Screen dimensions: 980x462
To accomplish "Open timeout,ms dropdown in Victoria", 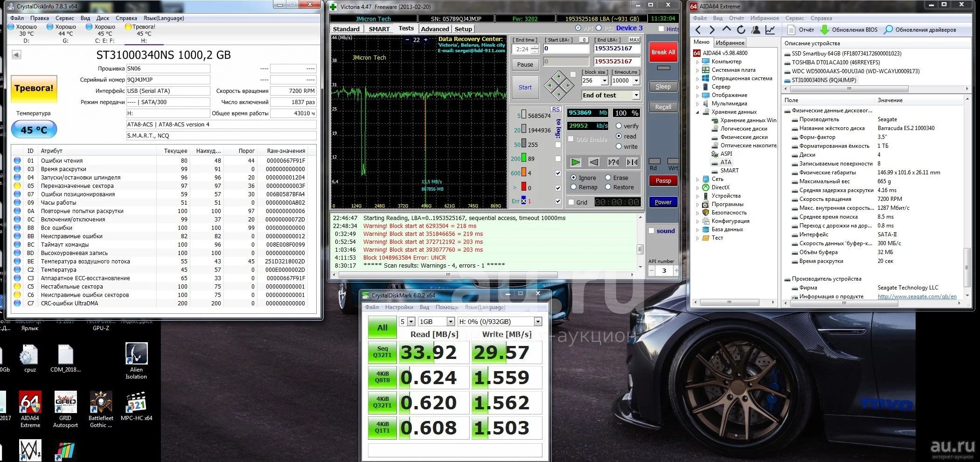I will pyautogui.click(x=636, y=81).
